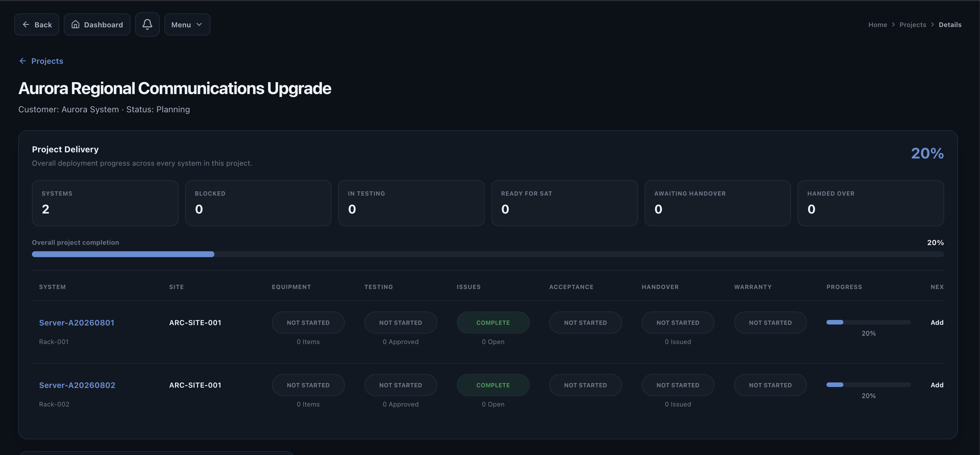Viewport: 980px width, 455px height.
Task: Click the Back button
Action: coord(36,24)
